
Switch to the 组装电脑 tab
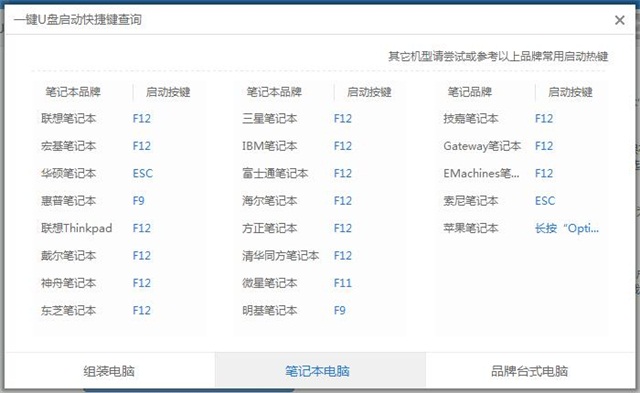(109, 371)
